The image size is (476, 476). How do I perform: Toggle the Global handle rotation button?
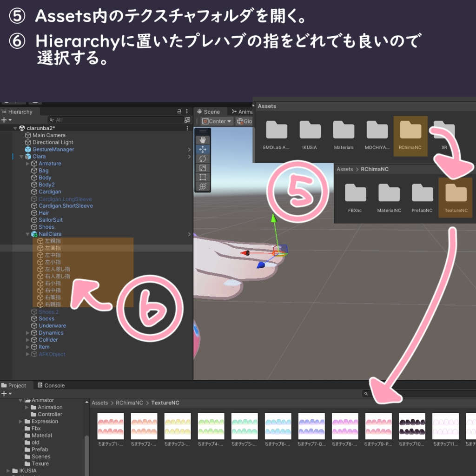tap(245, 121)
